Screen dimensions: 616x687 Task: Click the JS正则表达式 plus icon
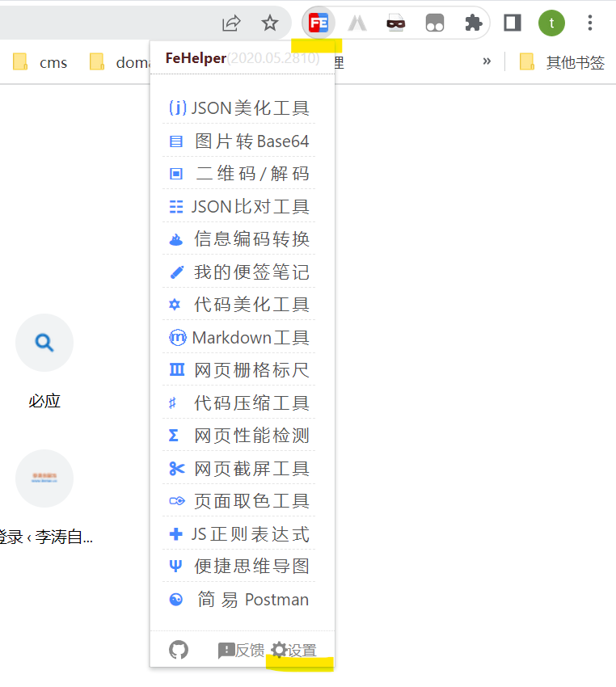point(175,533)
